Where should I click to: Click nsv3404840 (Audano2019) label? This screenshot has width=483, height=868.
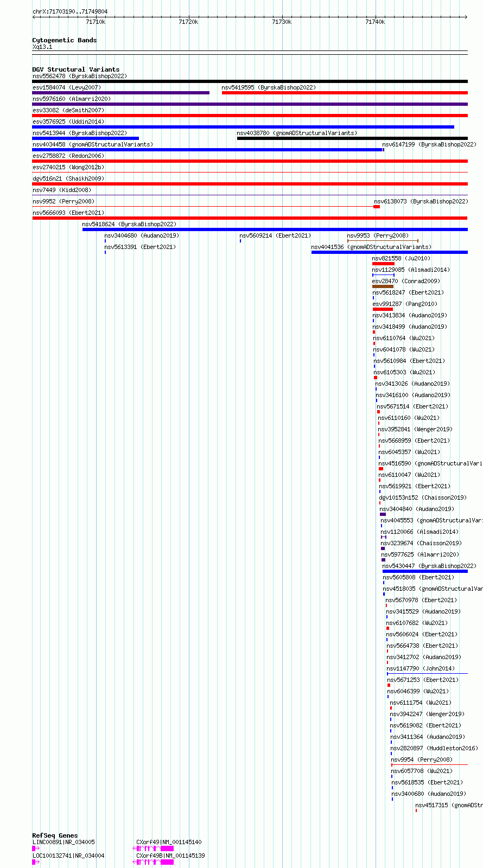417,509
